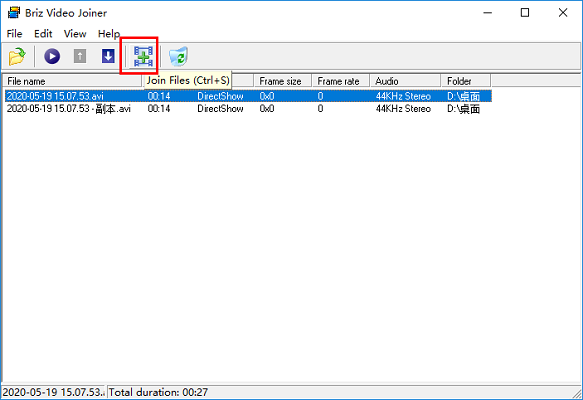Click the window resize grip in the status bar

tap(577, 394)
